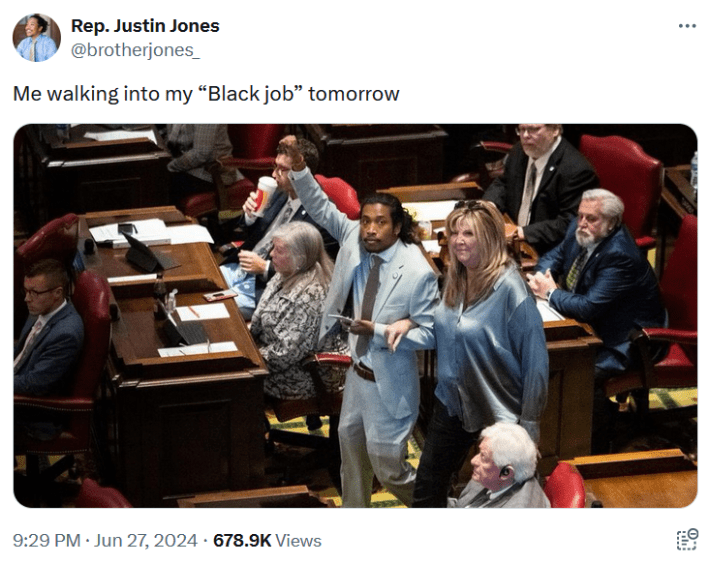Viewport: 710px width, 564px height.
Task: Click the dashed-document icon below the photo
Action: (x=687, y=540)
